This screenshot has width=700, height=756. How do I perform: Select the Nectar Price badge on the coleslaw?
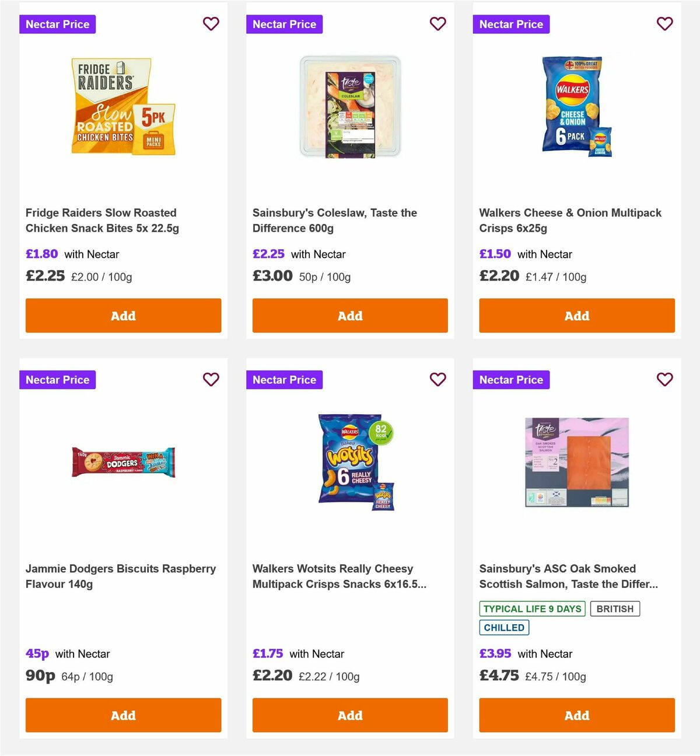point(284,24)
